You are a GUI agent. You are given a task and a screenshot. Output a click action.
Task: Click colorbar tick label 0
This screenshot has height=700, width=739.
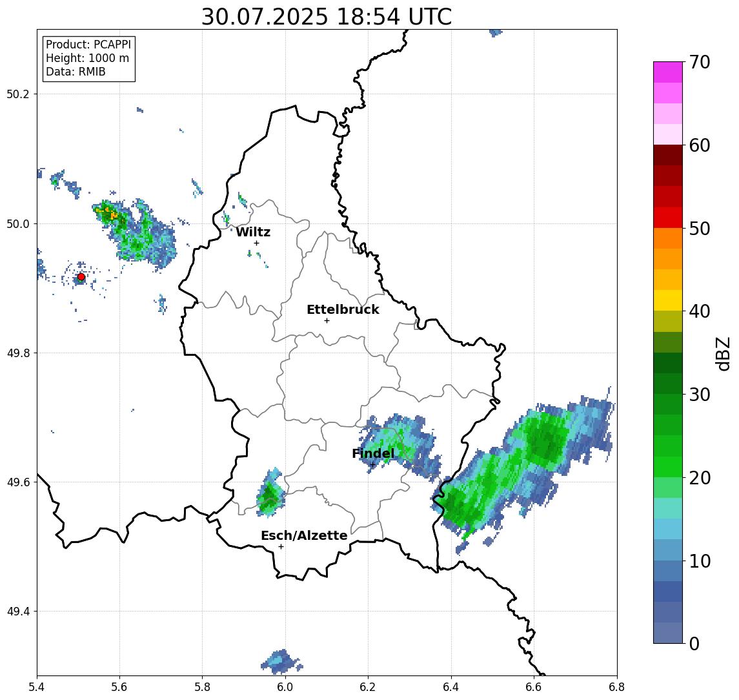coord(694,643)
